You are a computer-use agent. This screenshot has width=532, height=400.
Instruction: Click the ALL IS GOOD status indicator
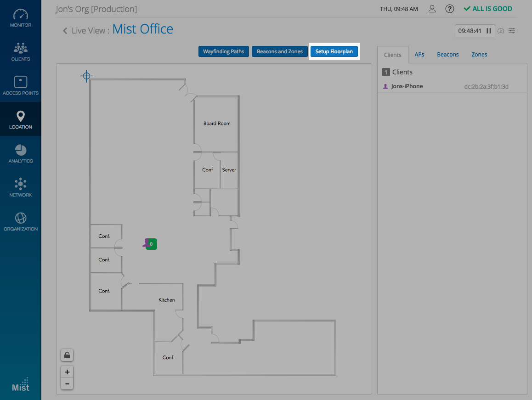coord(488,9)
